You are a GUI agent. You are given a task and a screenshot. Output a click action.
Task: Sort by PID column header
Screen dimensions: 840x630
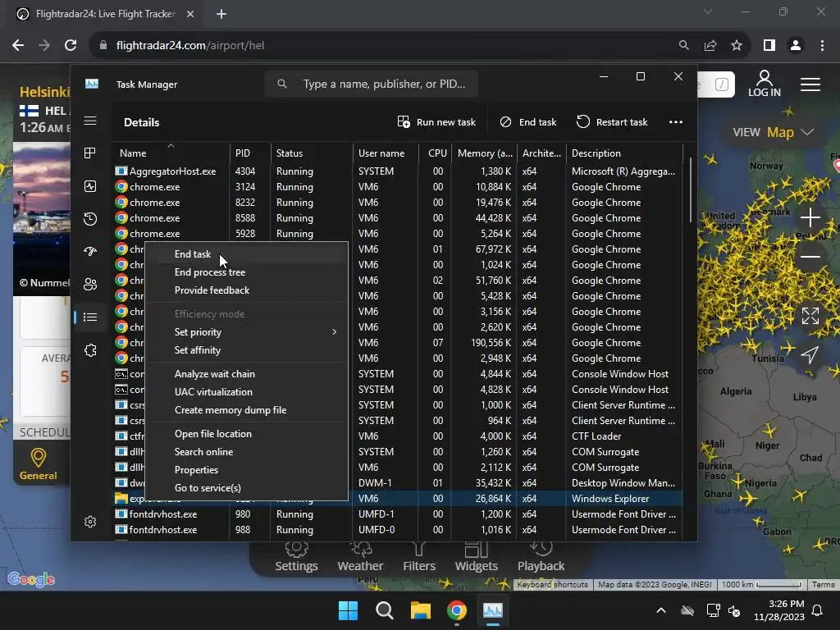tap(250, 153)
